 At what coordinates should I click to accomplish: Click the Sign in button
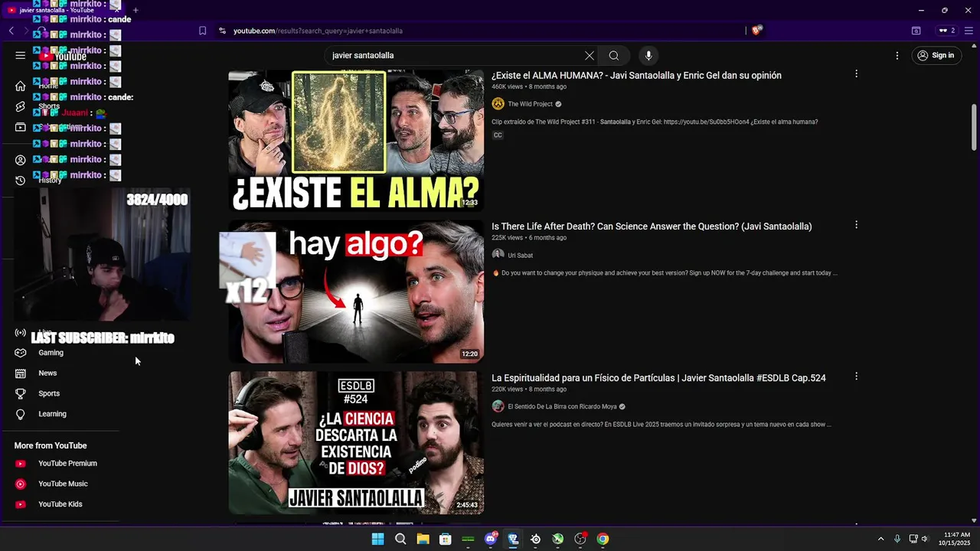click(936, 55)
